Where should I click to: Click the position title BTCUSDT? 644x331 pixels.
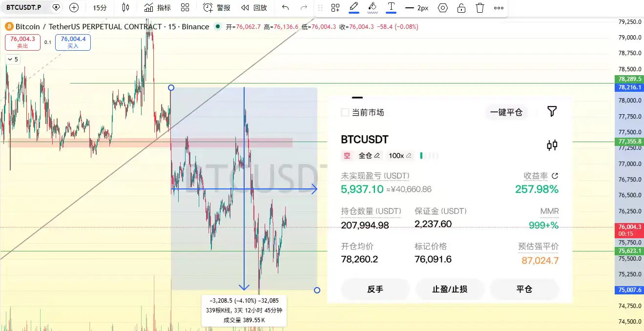(365, 140)
